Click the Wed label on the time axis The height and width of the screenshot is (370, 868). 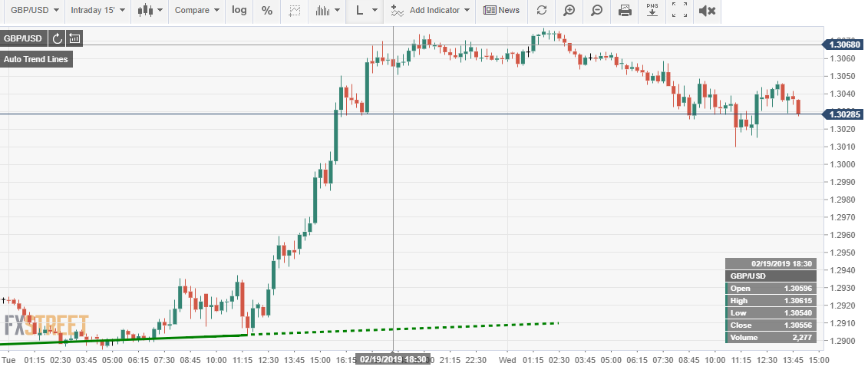(507, 359)
